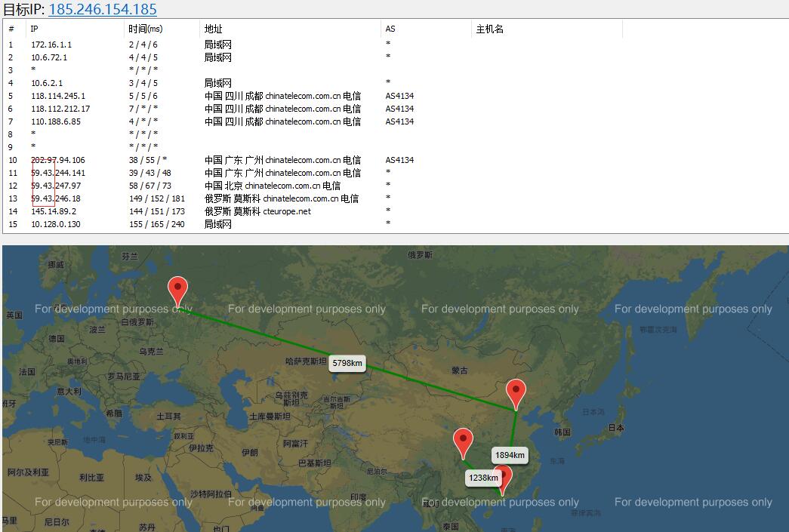This screenshot has height=532, width=789.
Task: Sort by the AS column header
Action: [426, 29]
